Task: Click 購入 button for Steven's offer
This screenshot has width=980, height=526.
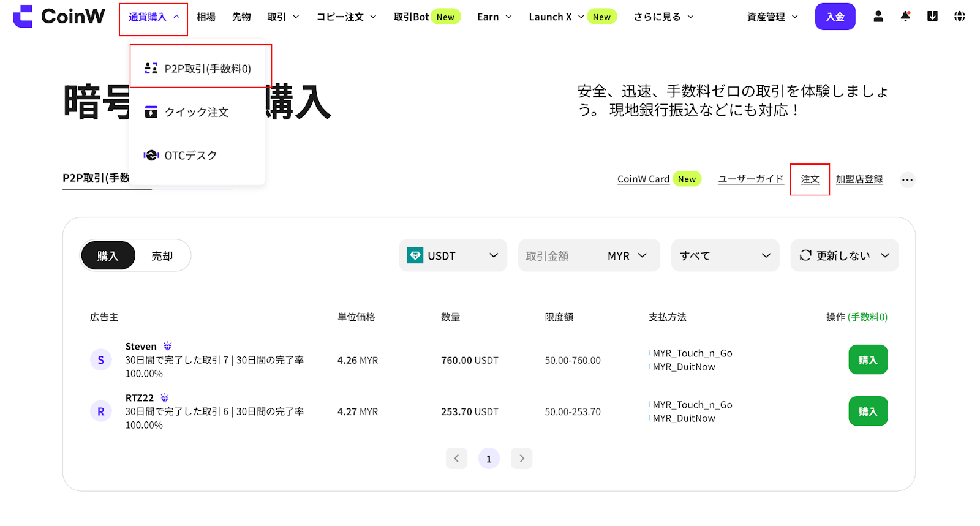Action: point(868,360)
